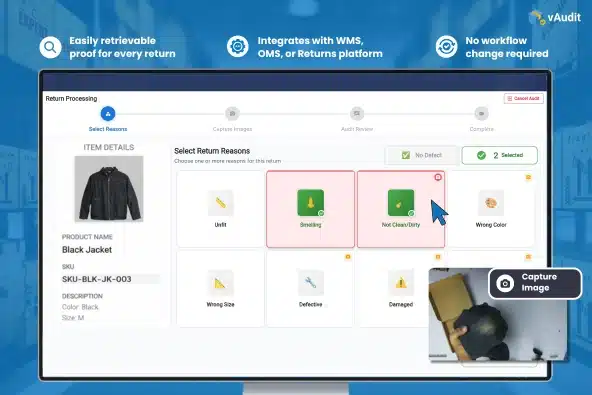
Task: Click the ITEM DETAILS heading
Action: [x=109, y=147]
